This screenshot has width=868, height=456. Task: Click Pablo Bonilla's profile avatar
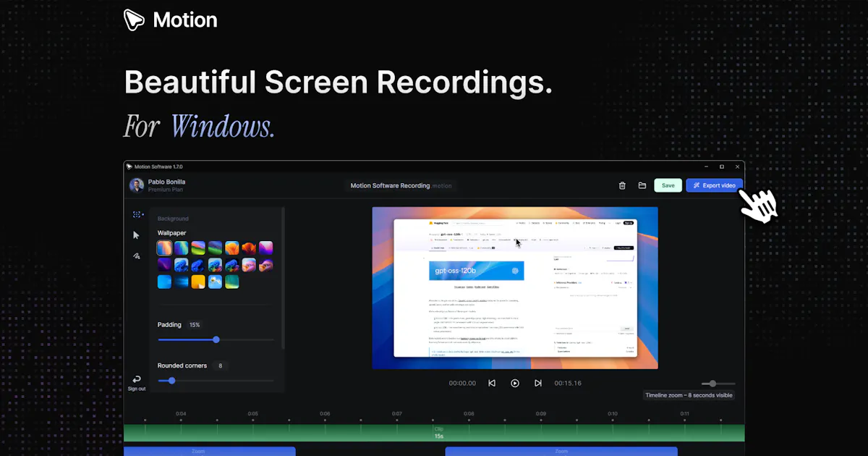pos(137,185)
